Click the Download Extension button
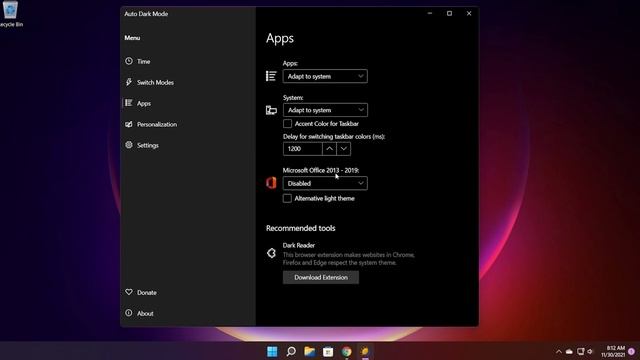The image size is (640, 360). [321, 278]
